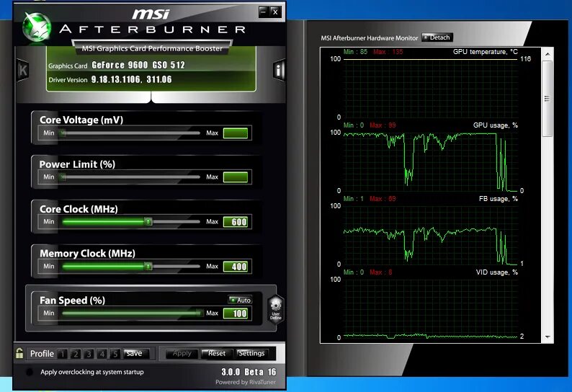The height and width of the screenshot is (392, 572).
Task: Open the info i side button
Action: click(x=279, y=70)
